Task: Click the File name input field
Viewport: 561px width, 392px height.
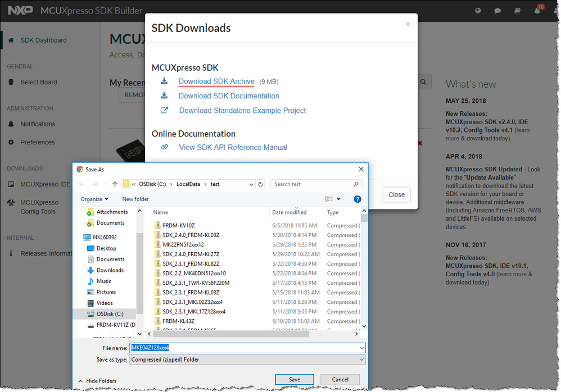Action: (247, 348)
